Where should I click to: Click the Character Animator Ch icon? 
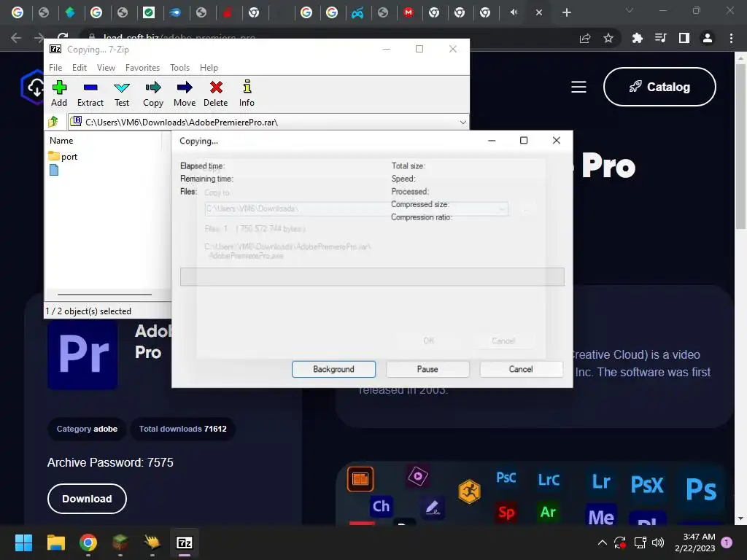[x=381, y=506]
